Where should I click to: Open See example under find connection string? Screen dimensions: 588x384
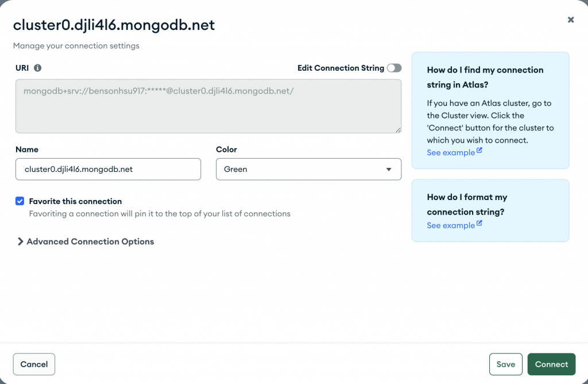[x=450, y=152]
